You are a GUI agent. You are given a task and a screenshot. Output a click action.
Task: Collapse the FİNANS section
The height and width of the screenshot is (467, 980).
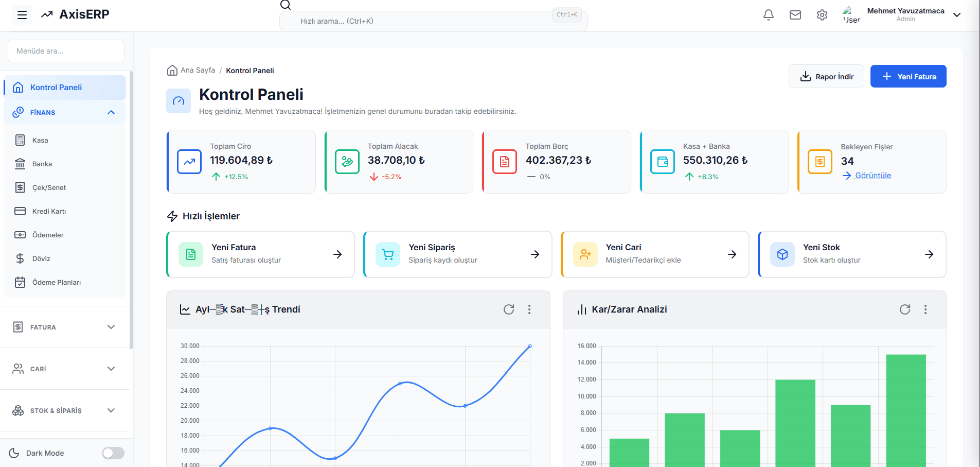(64, 112)
